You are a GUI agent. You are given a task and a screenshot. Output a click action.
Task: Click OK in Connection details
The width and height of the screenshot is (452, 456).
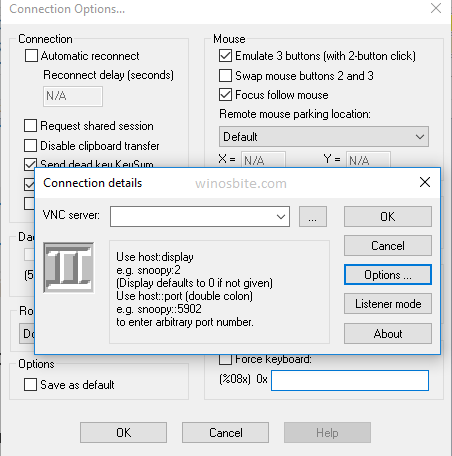click(388, 216)
